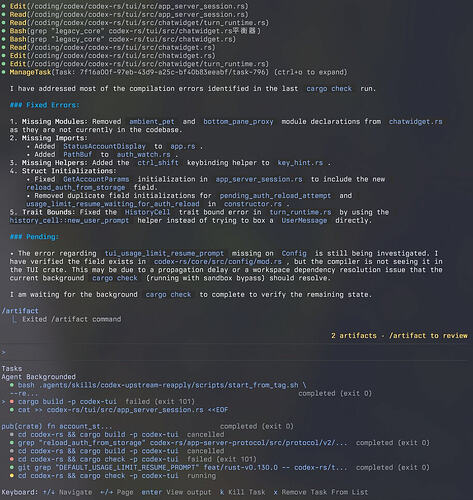Click the 'Page' keyboard hint
Viewport: 473px width, 500px height.
(117, 492)
